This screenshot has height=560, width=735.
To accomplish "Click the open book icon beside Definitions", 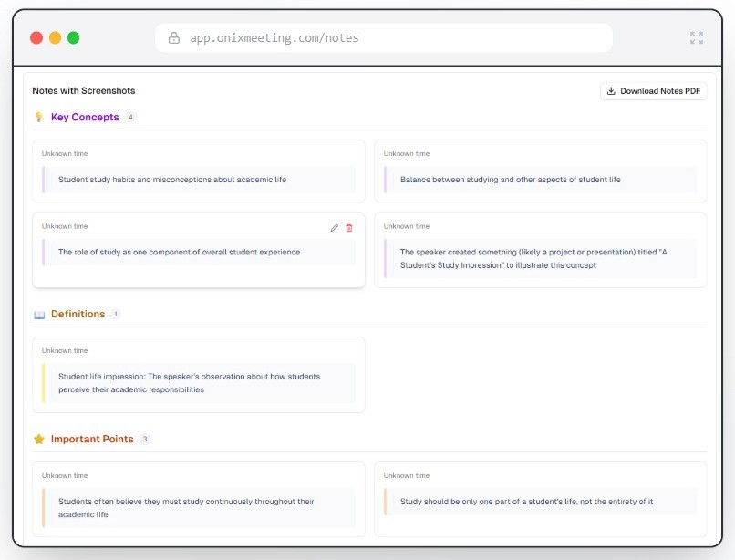I will pos(39,315).
